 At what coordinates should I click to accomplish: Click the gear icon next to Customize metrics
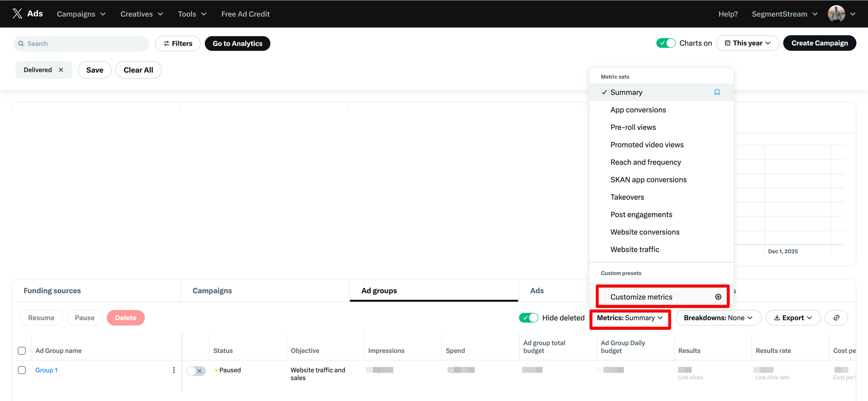(718, 297)
